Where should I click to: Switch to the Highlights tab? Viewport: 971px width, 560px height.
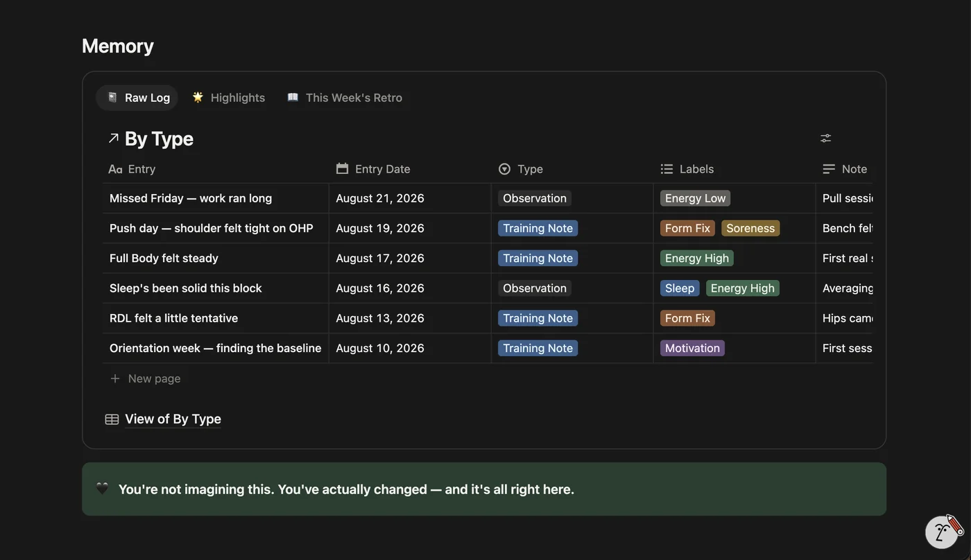click(x=229, y=98)
